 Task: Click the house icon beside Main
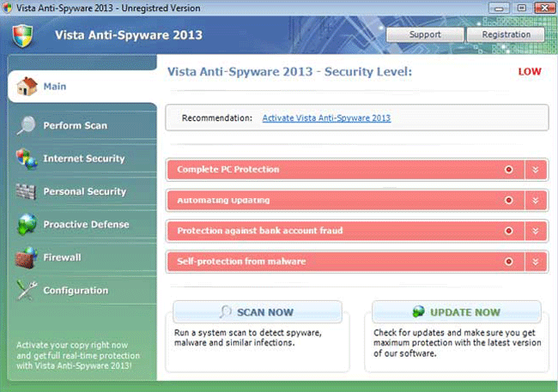pyautogui.click(x=27, y=86)
